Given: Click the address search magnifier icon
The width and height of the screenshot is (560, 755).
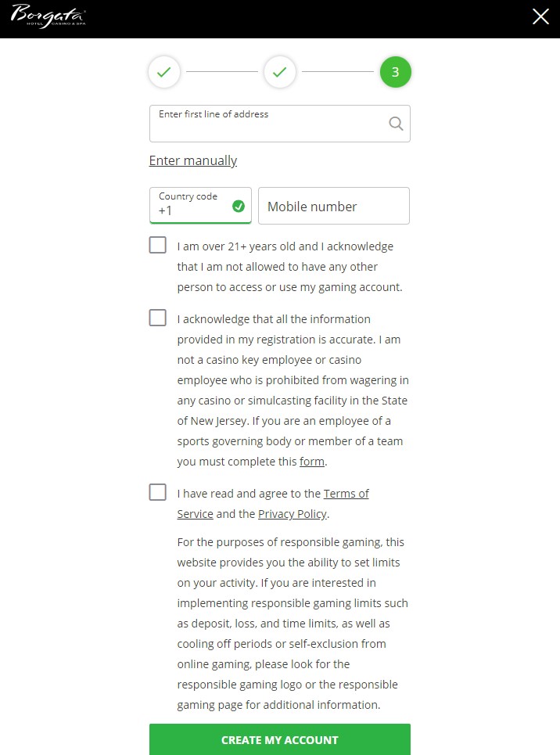Looking at the screenshot, I should [396, 124].
